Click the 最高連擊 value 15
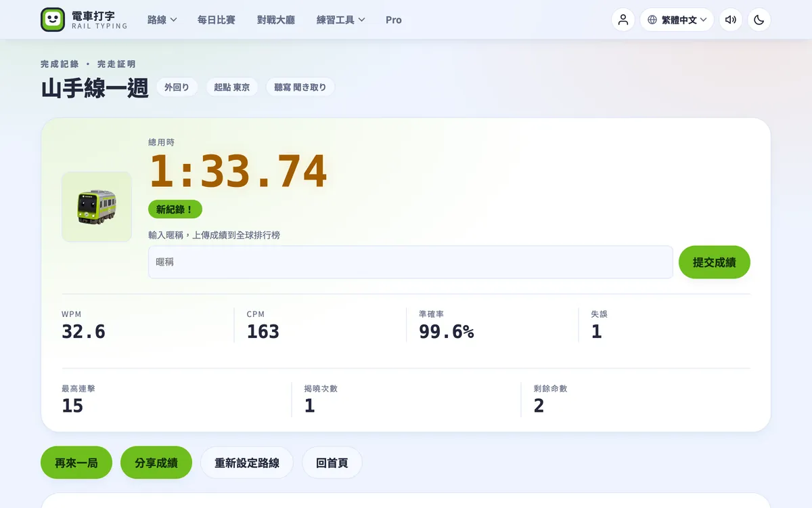Image resolution: width=812 pixels, height=508 pixels. 72,406
